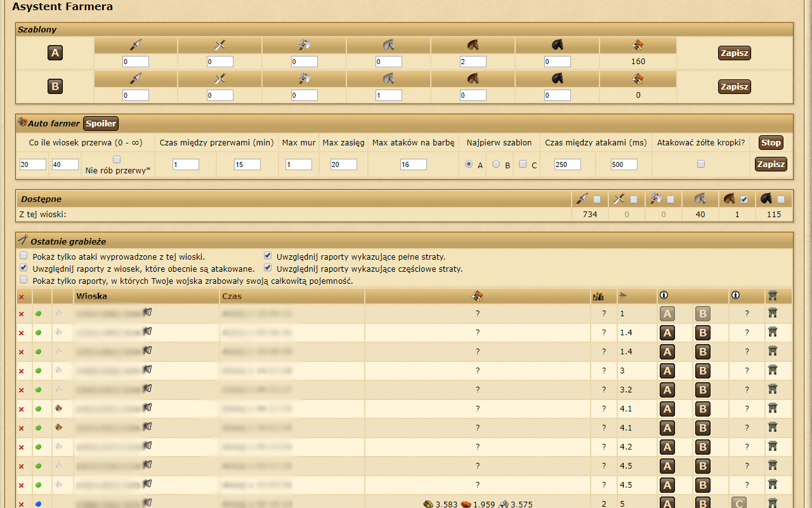
Task: Click the 734 spear count in Dostępne
Action: [x=590, y=215]
